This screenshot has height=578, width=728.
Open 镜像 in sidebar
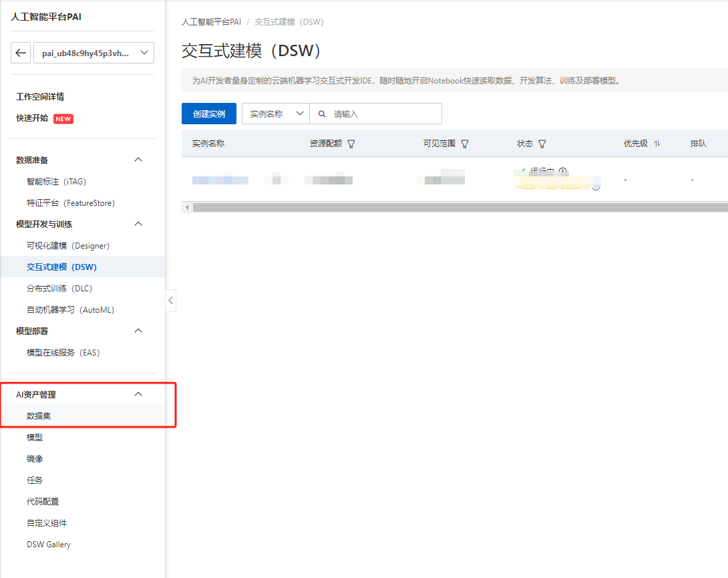(34, 458)
